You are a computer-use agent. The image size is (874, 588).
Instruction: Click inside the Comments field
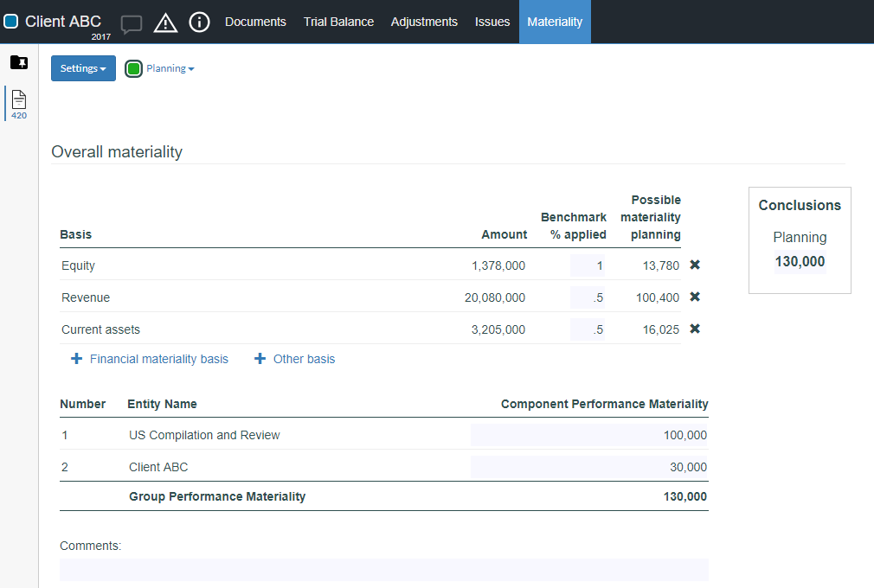383,570
